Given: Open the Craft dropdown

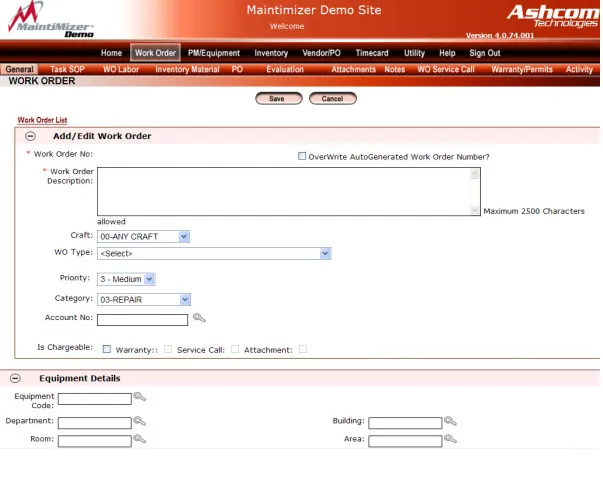Looking at the screenshot, I should pyautogui.click(x=143, y=236).
